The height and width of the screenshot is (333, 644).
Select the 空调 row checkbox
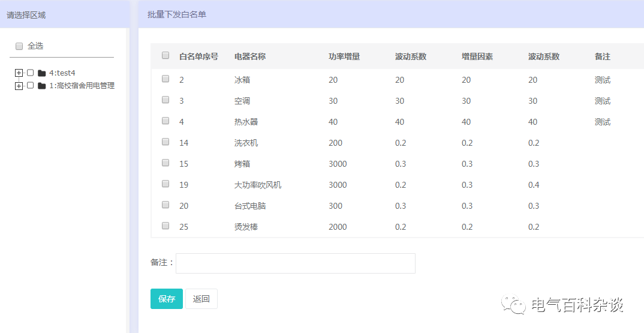[x=165, y=100]
